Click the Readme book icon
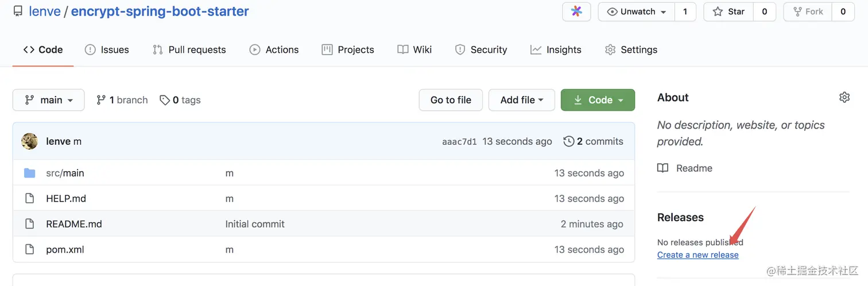The image size is (868, 286). 663,168
